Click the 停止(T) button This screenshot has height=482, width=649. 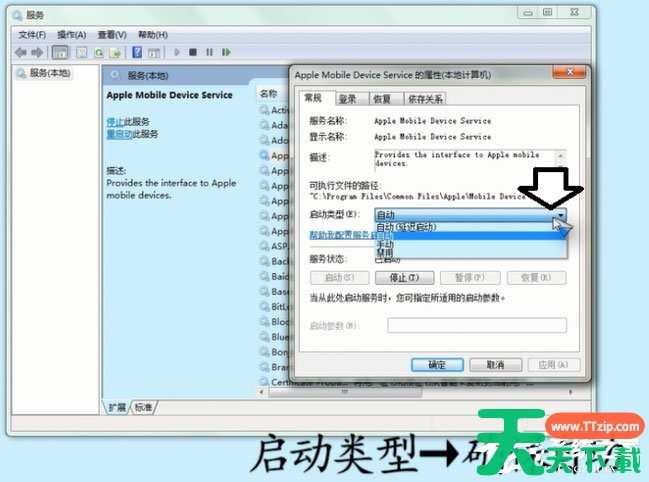[404, 278]
